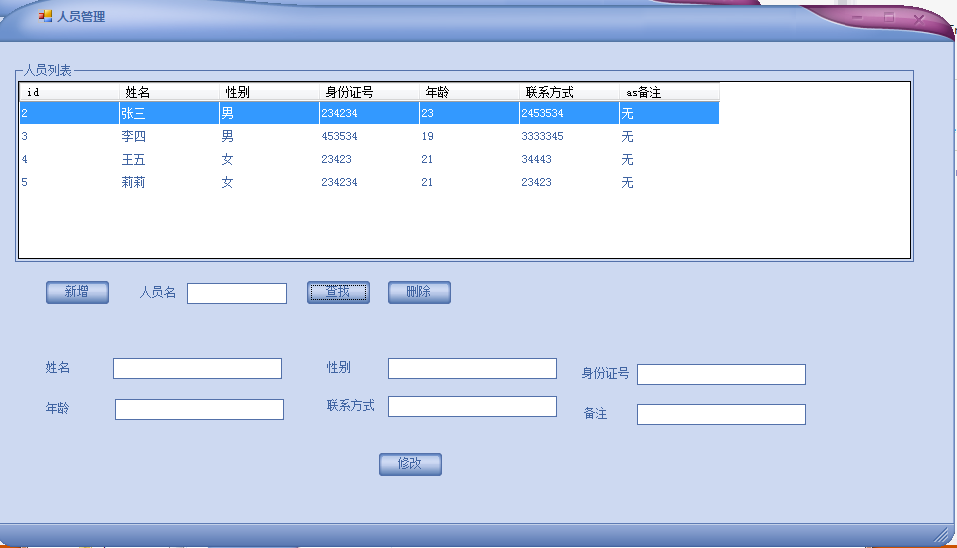Focus the 人员名 search input field
The height and width of the screenshot is (548, 957).
point(237,294)
